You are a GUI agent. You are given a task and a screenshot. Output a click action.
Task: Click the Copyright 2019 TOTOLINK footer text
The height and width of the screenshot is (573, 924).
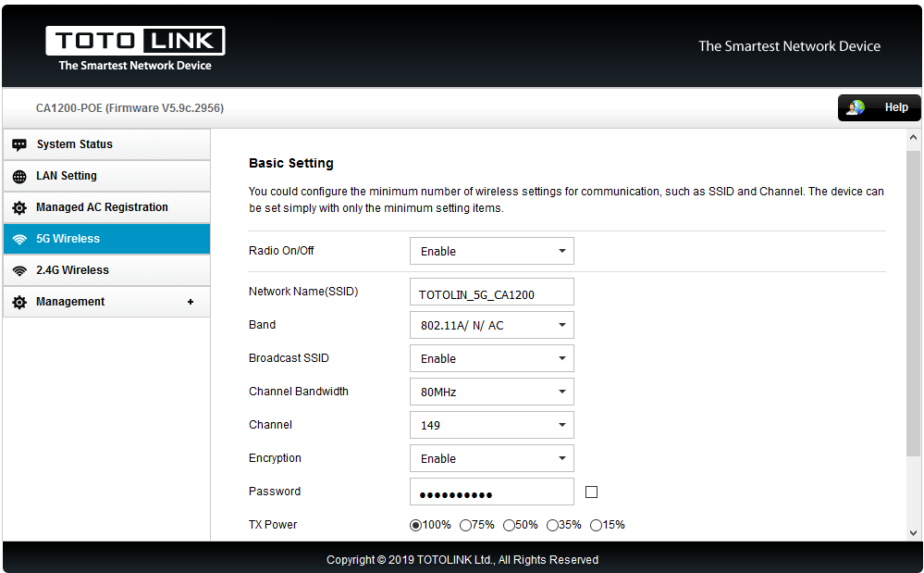click(x=462, y=559)
